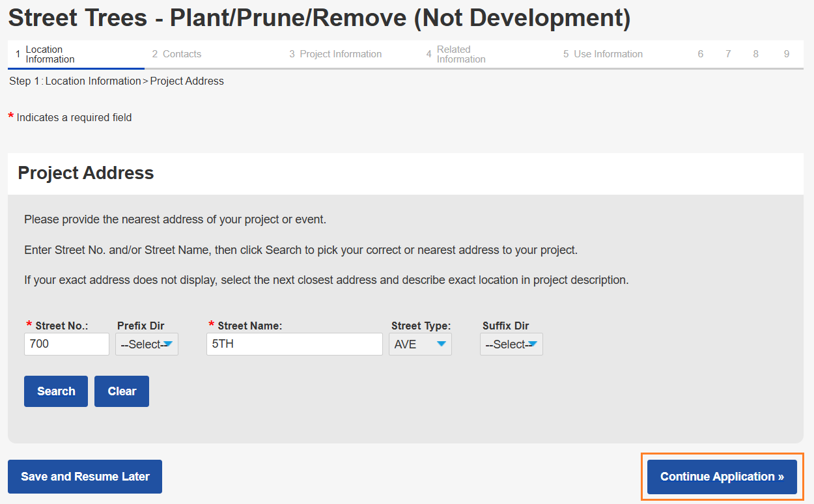Go to step 8
Screen dimensions: 814x504
point(756,55)
